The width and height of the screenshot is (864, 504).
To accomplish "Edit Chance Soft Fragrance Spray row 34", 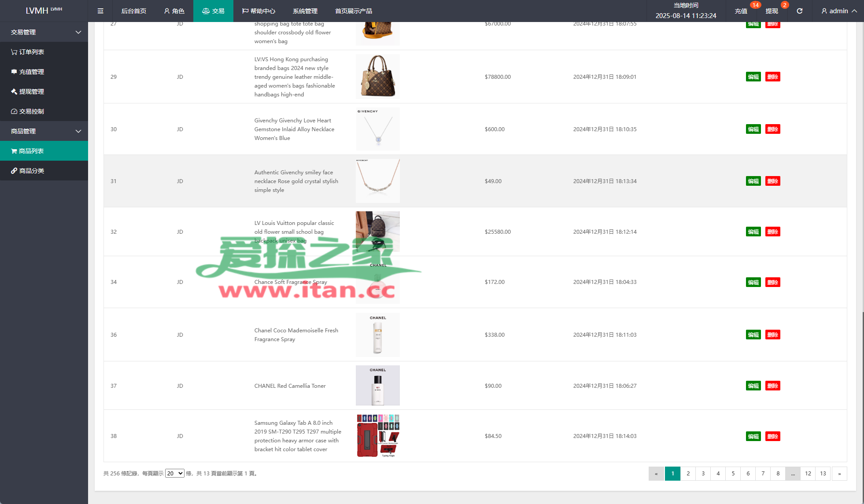I will (x=753, y=283).
